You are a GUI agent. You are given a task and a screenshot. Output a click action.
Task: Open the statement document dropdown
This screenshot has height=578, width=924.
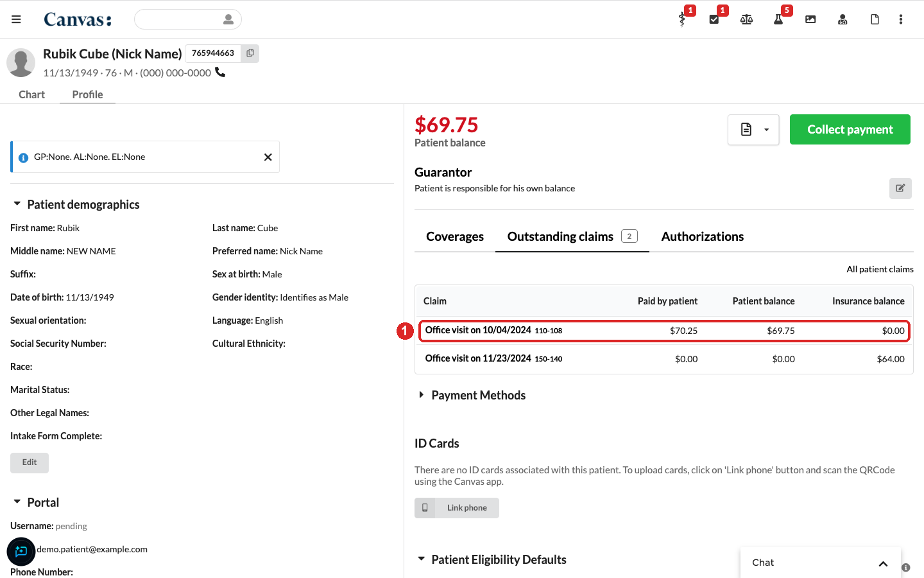(753, 130)
